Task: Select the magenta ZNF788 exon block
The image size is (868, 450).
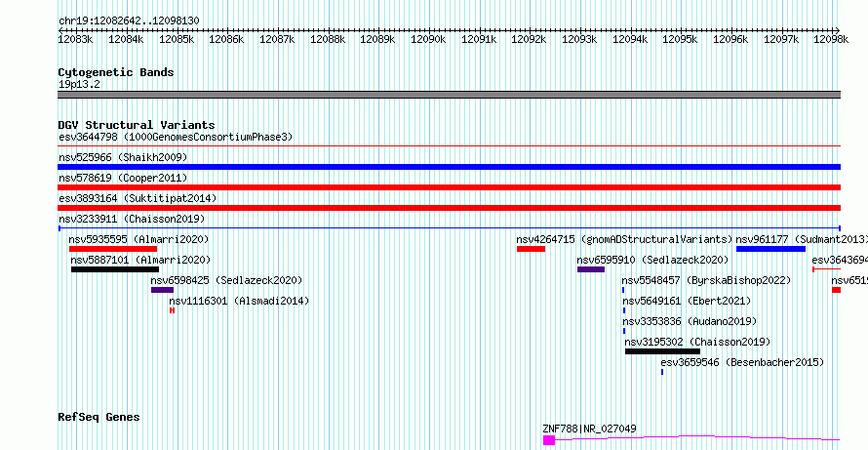Action: click(x=548, y=440)
